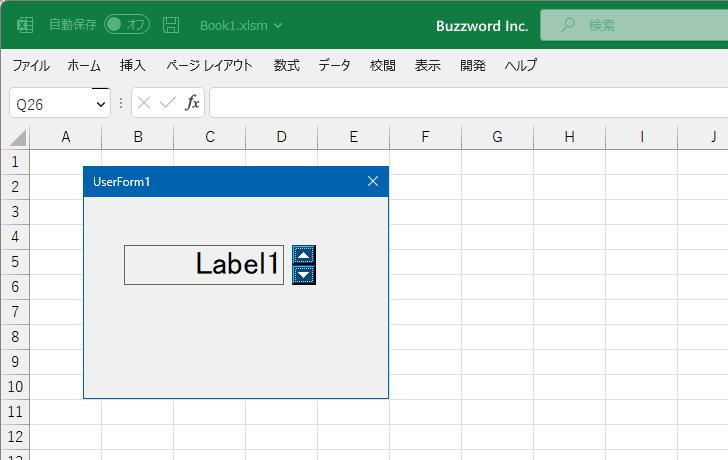Open the ファイル menu tab
The height and width of the screenshot is (460, 728).
31,65
